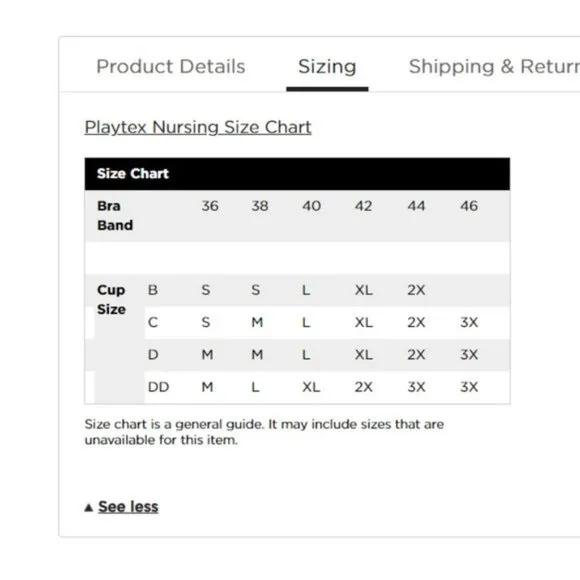Collapse section with See less link
This screenshot has height=580, width=580.
(128, 507)
